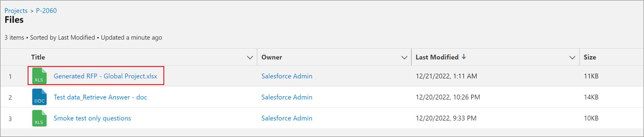Sort by the Title column header

38,57
